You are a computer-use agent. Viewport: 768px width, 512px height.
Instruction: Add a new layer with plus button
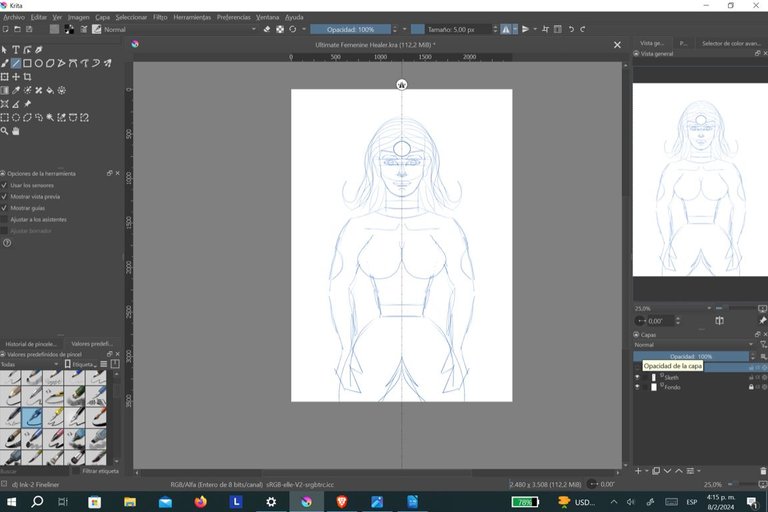[638, 471]
